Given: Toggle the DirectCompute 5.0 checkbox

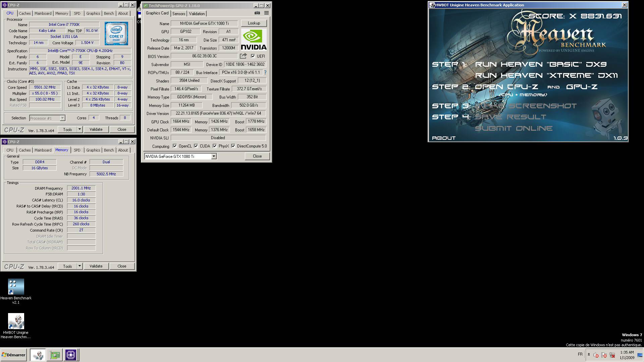Looking at the screenshot, I should pyautogui.click(x=233, y=146).
